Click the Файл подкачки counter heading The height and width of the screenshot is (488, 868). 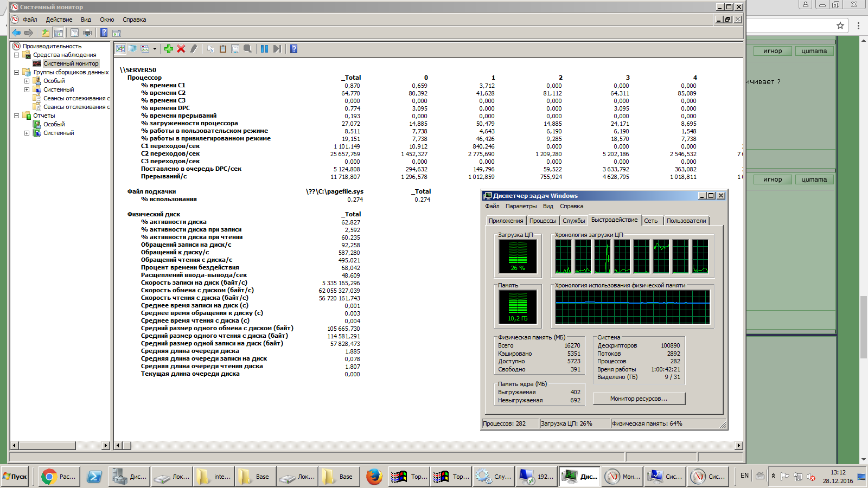(151, 191)
